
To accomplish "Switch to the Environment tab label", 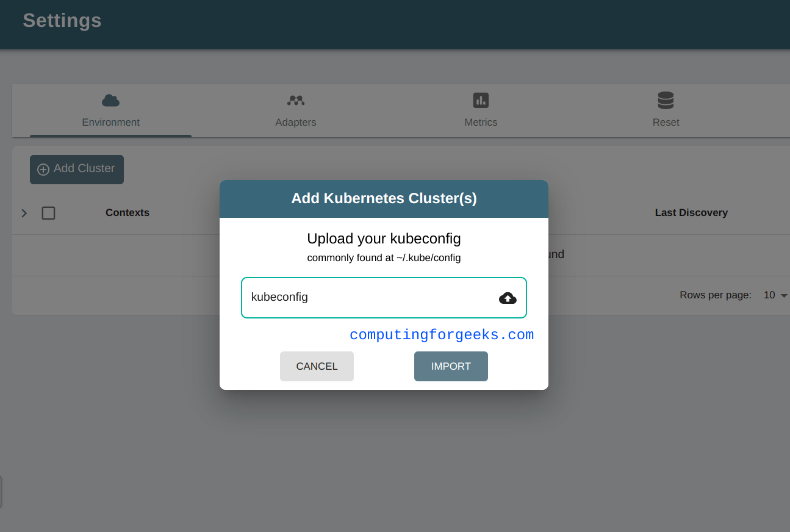I will [x=110, y=122].
